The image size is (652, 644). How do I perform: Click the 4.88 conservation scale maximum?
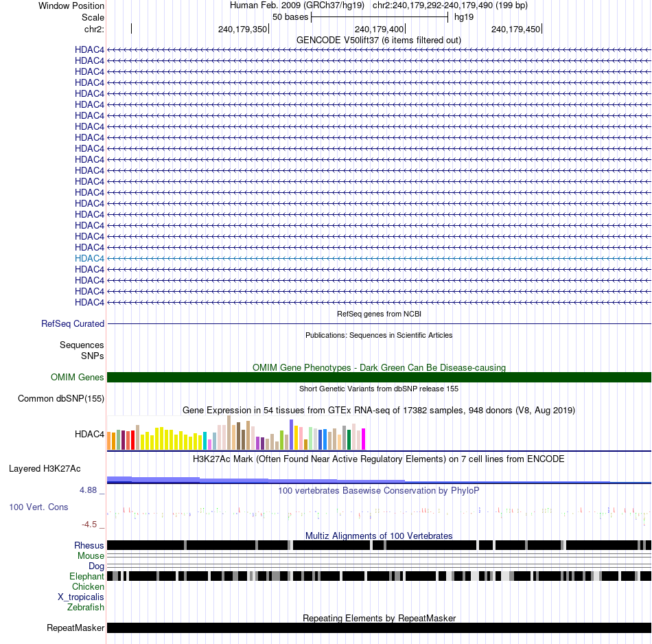88,490
